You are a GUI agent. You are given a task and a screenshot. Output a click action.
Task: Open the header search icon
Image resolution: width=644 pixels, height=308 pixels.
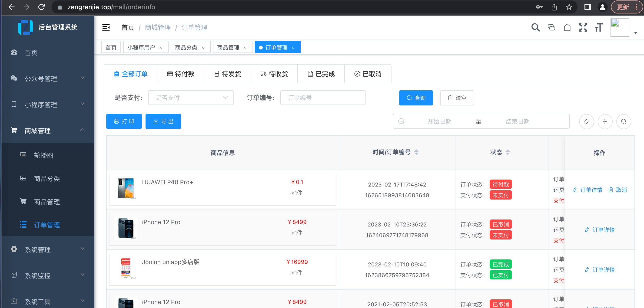coord(535,27)
